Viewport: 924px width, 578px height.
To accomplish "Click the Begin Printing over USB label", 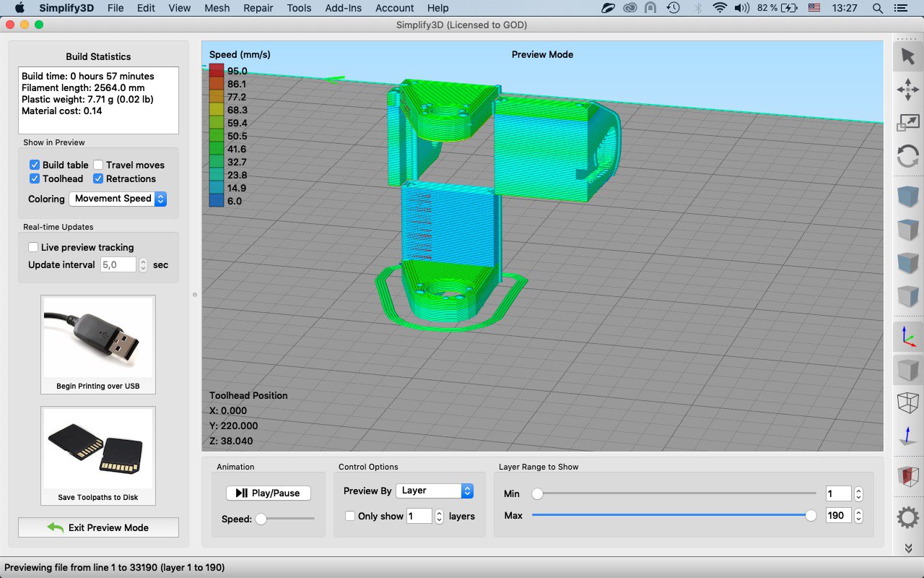I will coord(98,386).
